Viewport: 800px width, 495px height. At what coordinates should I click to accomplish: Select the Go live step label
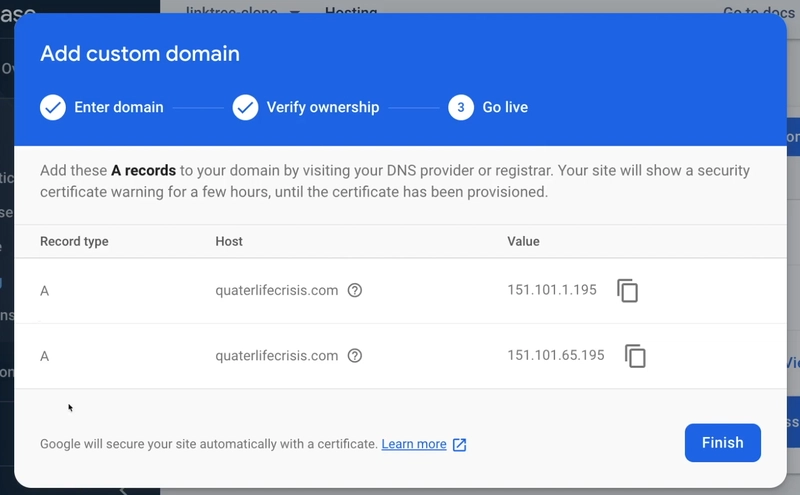click(505, 107)
